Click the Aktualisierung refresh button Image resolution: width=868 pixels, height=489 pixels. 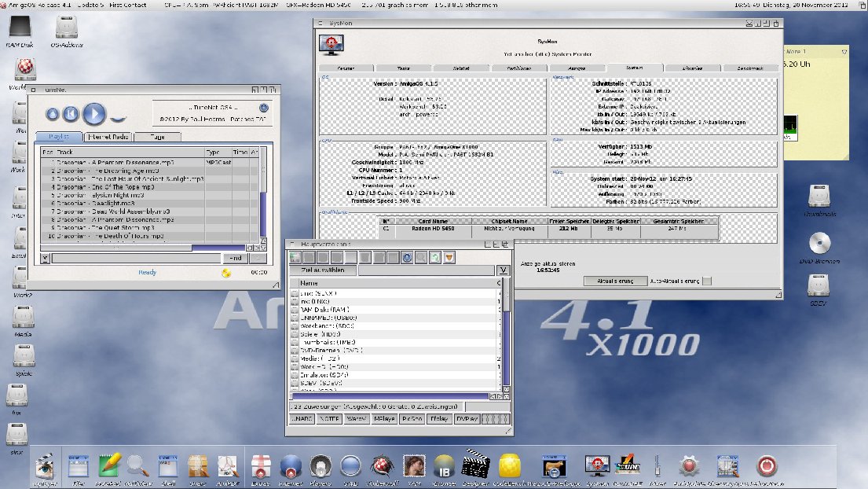pyautogui.click(x=617, y=281)
